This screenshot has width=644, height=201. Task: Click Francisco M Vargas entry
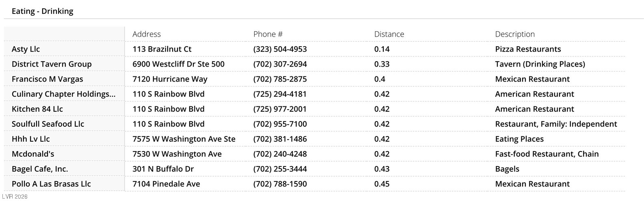[x=47, y=79]
